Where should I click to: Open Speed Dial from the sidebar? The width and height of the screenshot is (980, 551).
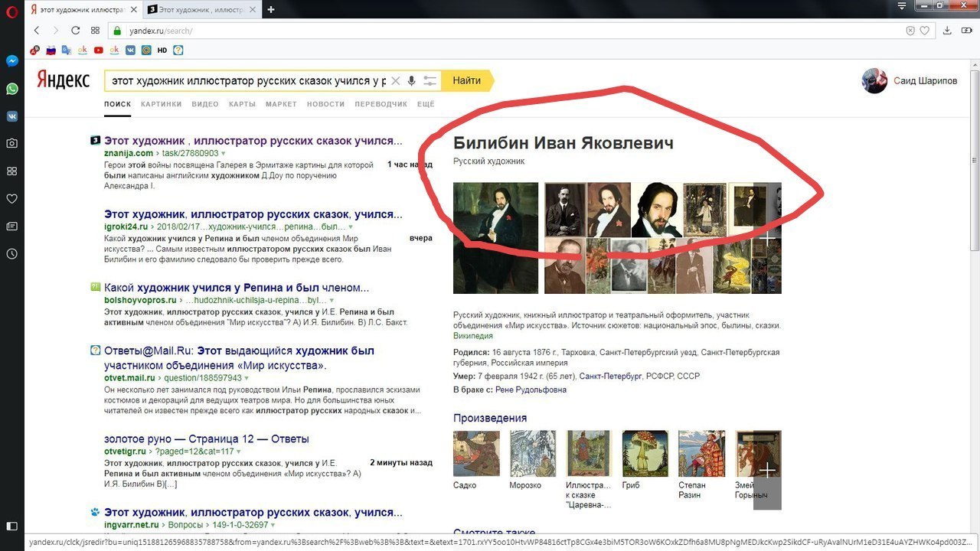[12, 171]
